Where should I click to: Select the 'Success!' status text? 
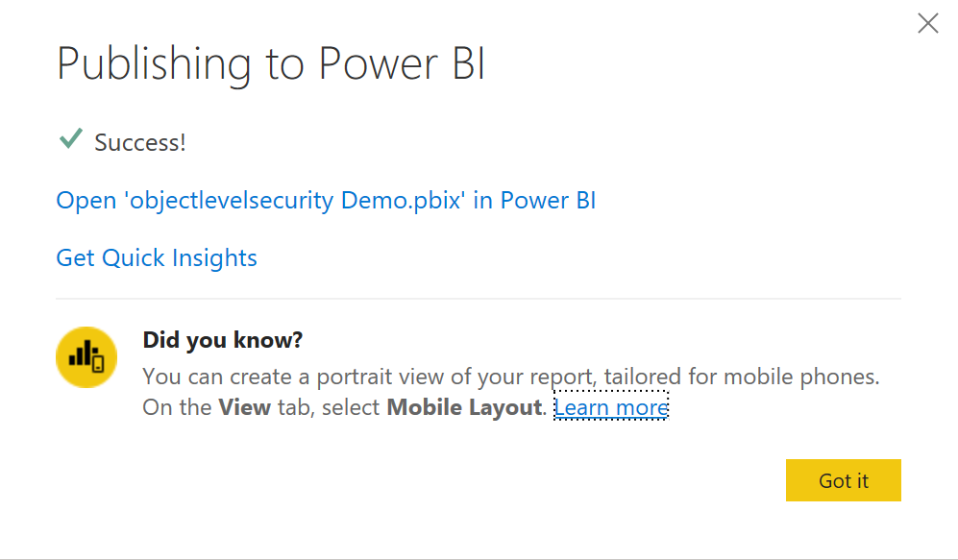click(140, 143)
